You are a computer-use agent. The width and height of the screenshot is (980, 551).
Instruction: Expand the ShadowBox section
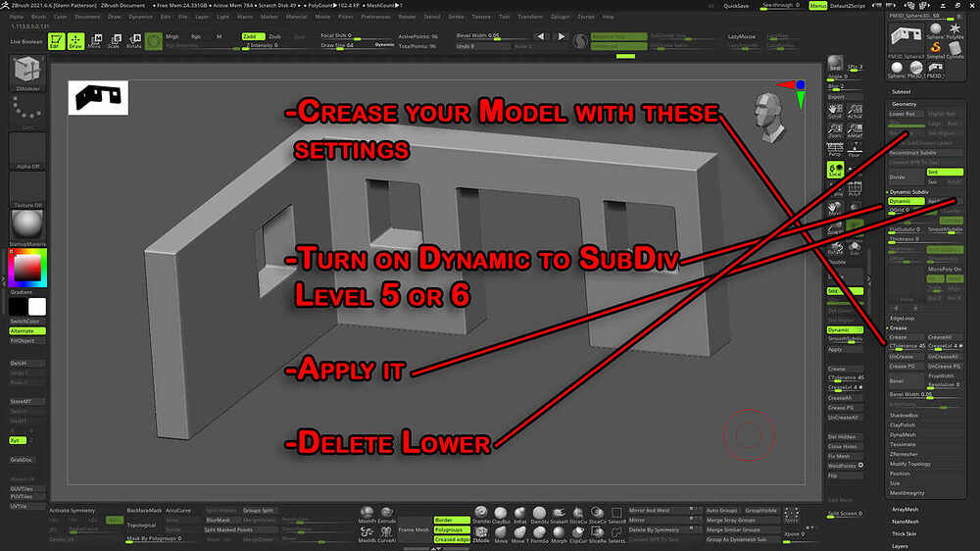tap(904, 416)
